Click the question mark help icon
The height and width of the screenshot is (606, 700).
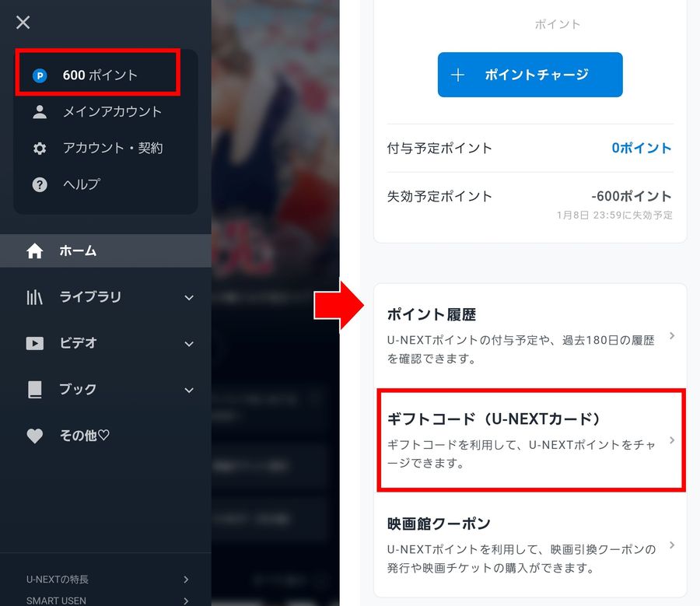coord(40,184)
